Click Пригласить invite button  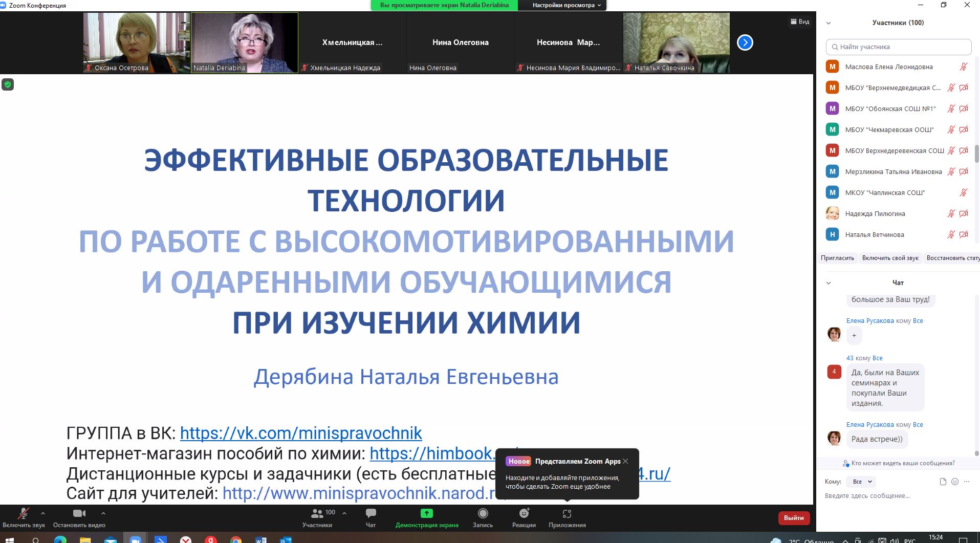coord(837,258)
